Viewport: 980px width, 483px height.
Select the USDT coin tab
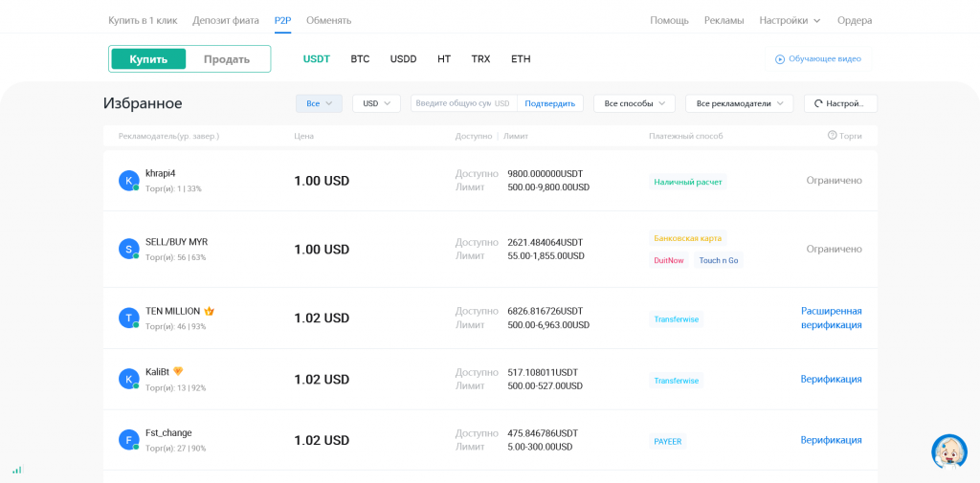(x=316, y=59)
